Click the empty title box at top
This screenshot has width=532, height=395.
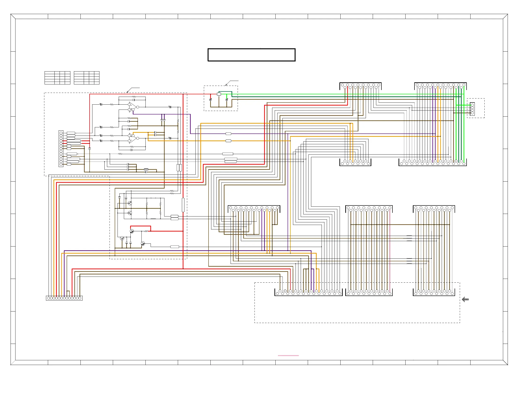point(251,55)
